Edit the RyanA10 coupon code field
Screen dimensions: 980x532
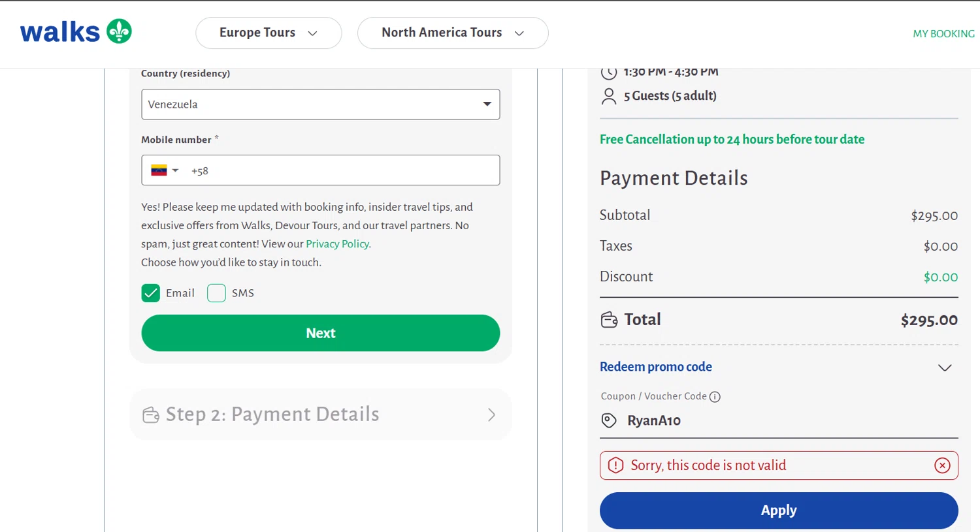[x=779, y=421]
